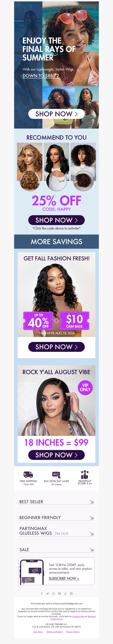Click the 25% OFF code HAPPY text
Image resolution: width=113 pixels, height=644 pixels.
[x=56, y=203]
